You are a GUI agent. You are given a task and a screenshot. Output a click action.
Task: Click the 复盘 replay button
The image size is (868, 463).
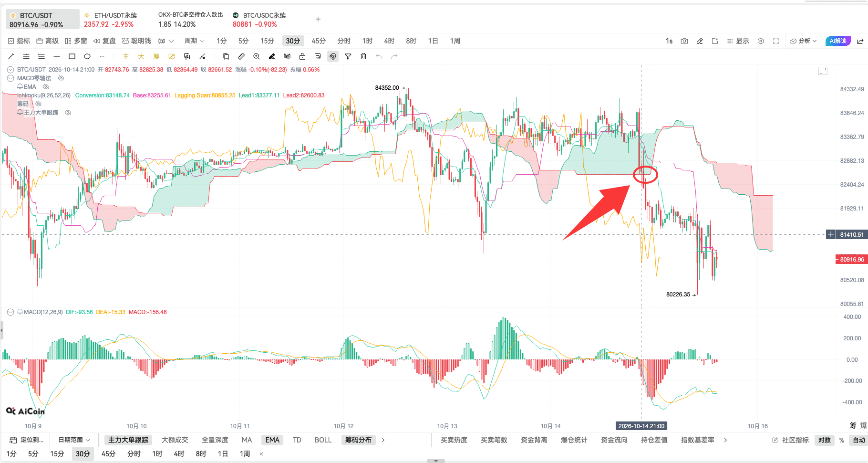click(104, 41)
